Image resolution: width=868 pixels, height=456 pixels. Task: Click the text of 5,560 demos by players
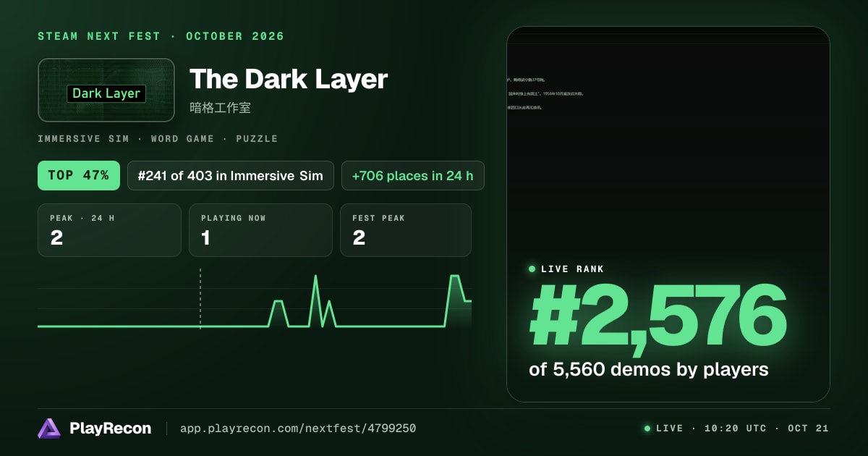(649, 369)
